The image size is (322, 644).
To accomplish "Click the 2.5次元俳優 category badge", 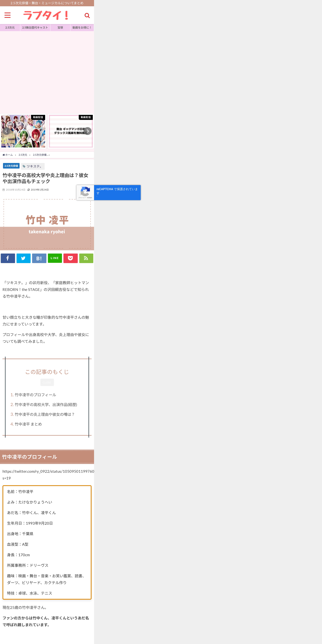I will click(11, 166).
